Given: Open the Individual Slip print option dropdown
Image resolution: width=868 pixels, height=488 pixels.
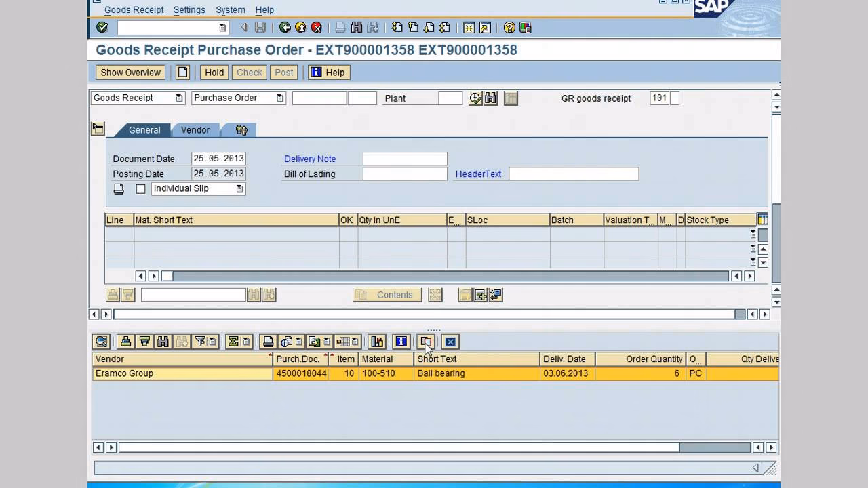Looking at the screenshot, I should coord(239,188).
